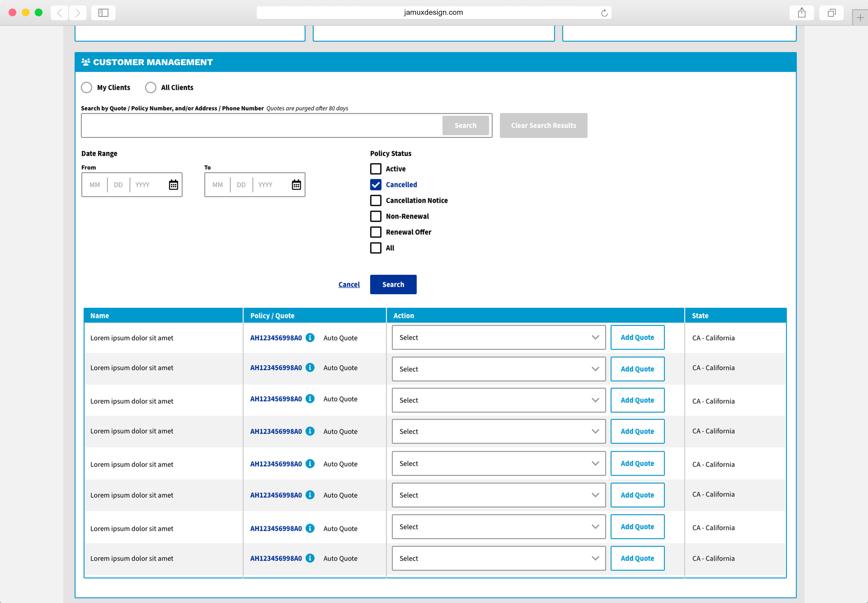Click the info icon in the fifth table row
This screenshot has height=603, width=868.
click(310, 464)
